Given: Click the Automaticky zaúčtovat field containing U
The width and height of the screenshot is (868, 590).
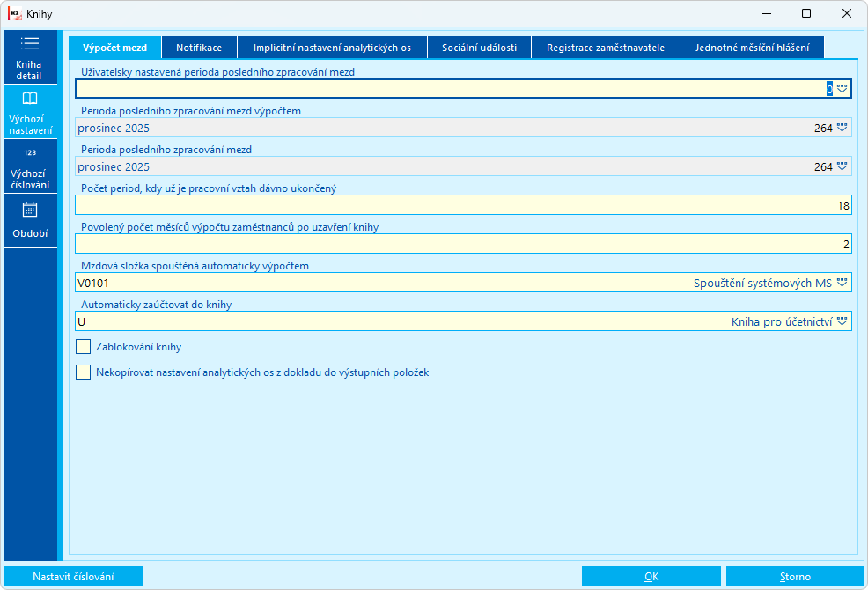Looking at the screenshot, I should click(463, 322).
